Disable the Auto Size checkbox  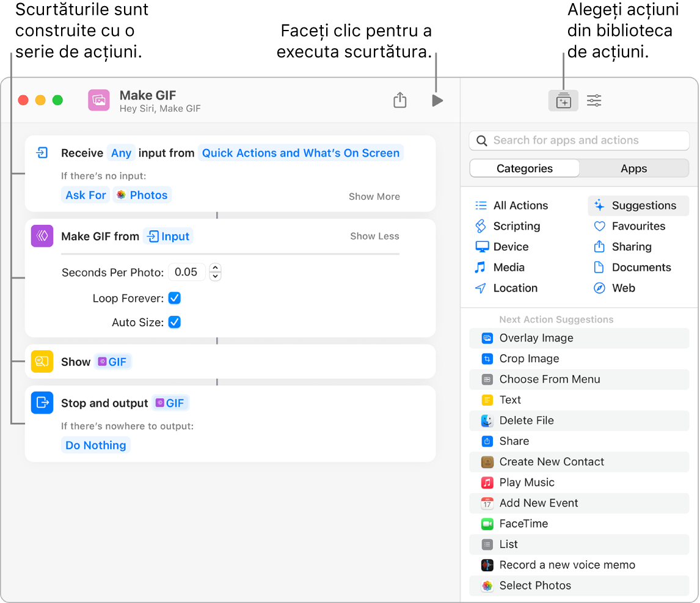point(175,322)
